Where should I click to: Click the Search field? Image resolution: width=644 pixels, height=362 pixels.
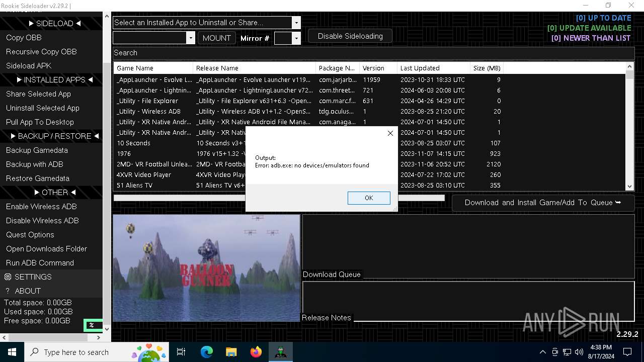(373, 53)
